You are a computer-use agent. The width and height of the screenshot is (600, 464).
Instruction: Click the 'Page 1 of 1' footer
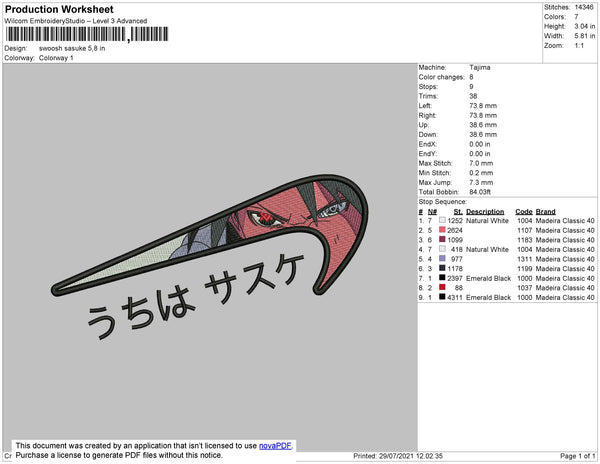[577, 456]
